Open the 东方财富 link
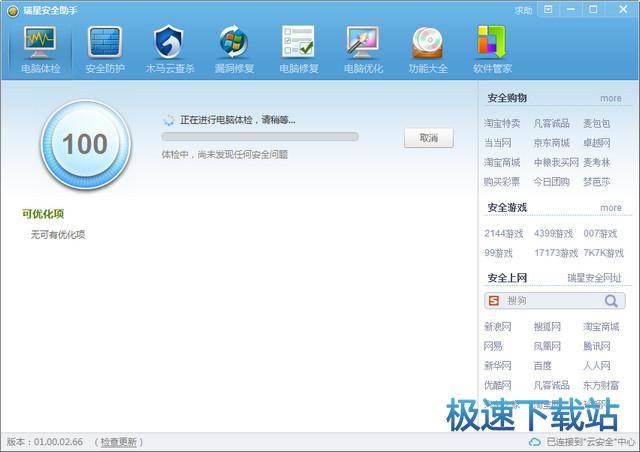This screenshot has width=640, height=452. point(601,385)
